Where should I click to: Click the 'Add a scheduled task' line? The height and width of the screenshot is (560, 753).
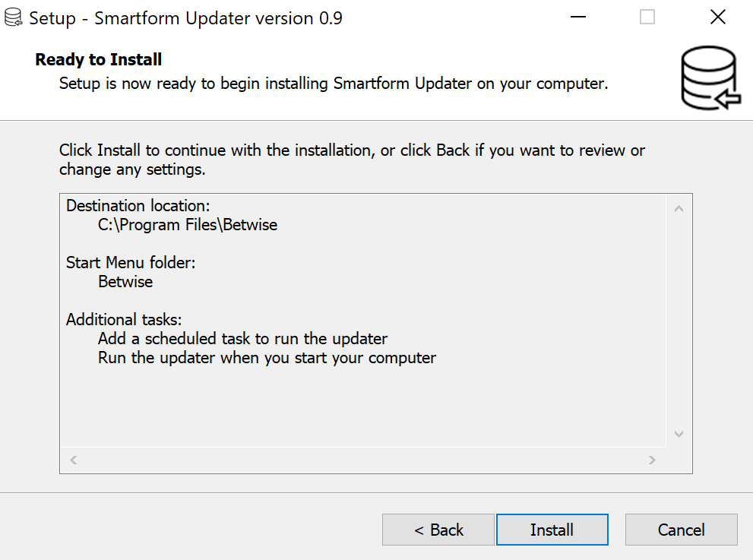point(242,339)
